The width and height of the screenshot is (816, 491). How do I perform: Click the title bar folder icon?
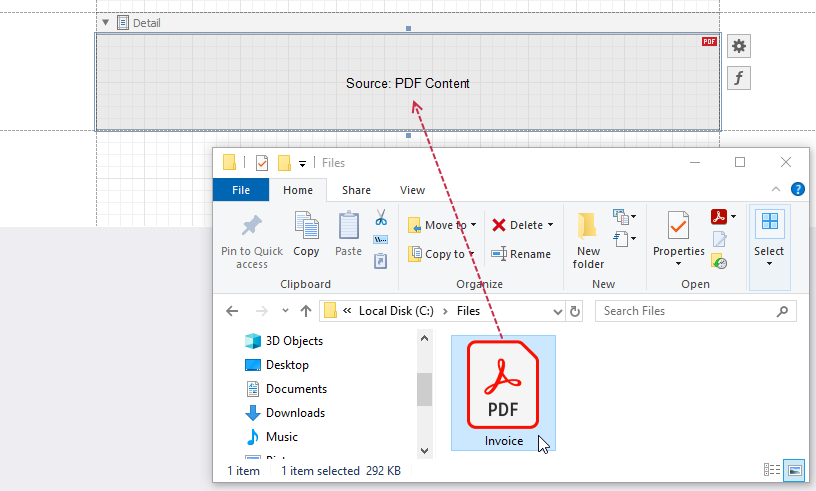point(230,162)
